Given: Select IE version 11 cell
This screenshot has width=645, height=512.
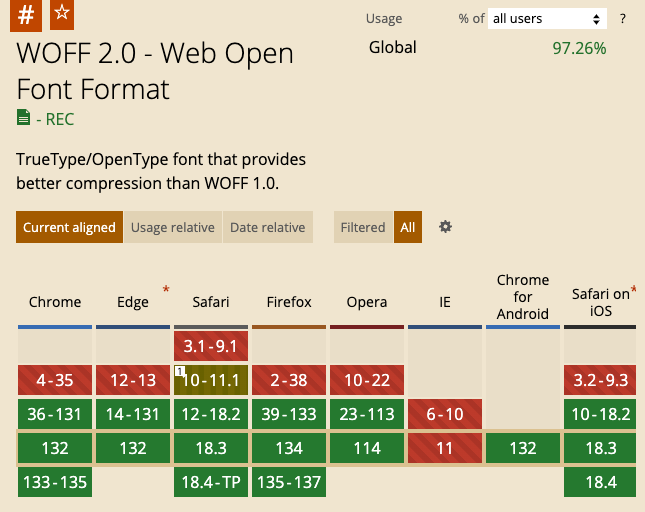Looking at the screenshot, I should [445, 448].
